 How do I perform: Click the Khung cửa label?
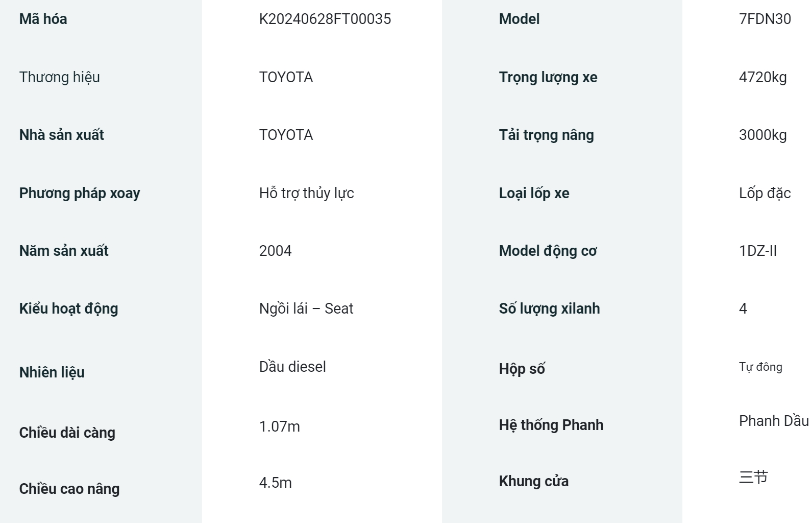coord(534,481)
